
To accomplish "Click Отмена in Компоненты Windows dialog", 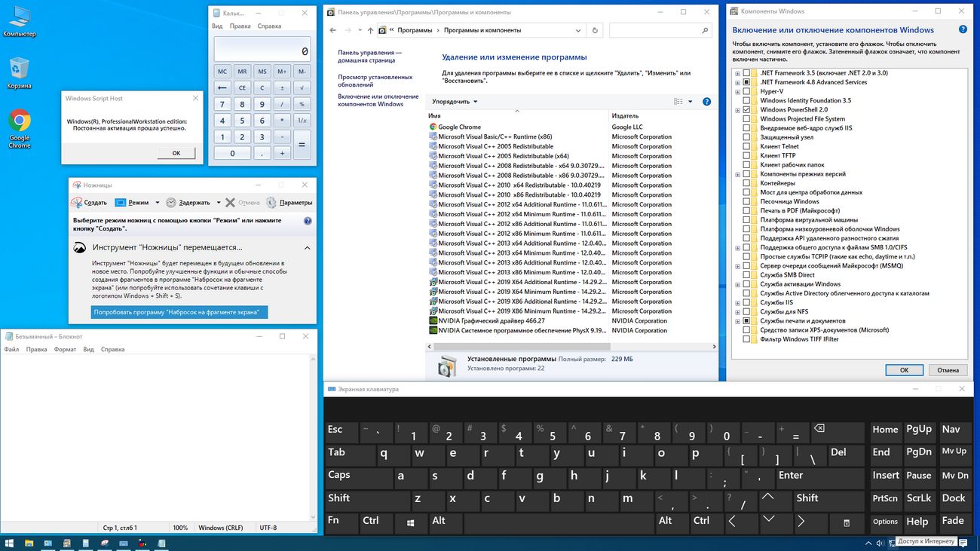I will [x=948, y=370].
